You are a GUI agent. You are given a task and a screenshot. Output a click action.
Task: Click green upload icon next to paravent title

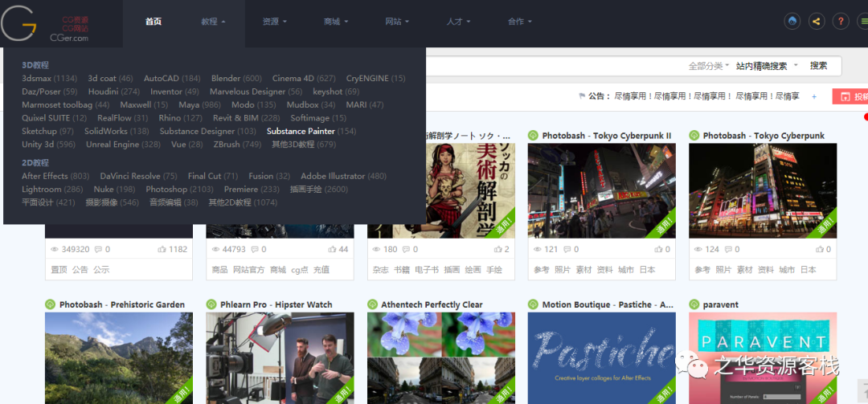tap(694, 304)
